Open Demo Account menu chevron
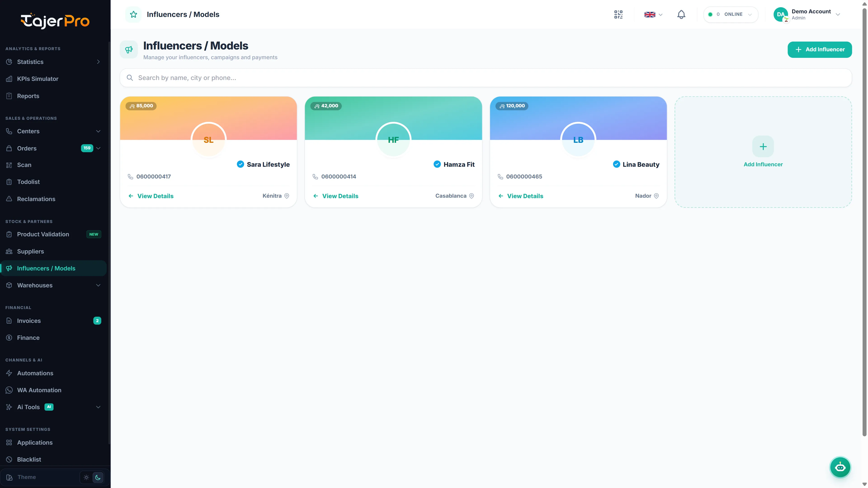This screenshot has width=868, height=488. [x=838, y=14]
